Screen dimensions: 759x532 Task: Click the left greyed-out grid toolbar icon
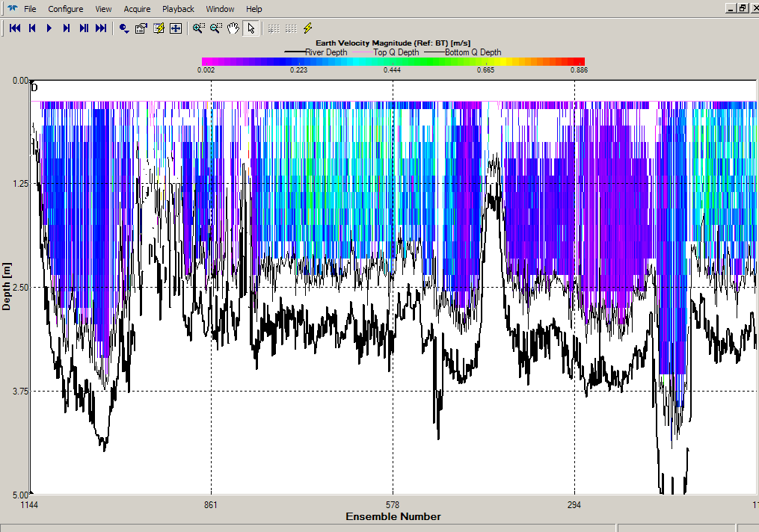(x=274, y=28)
